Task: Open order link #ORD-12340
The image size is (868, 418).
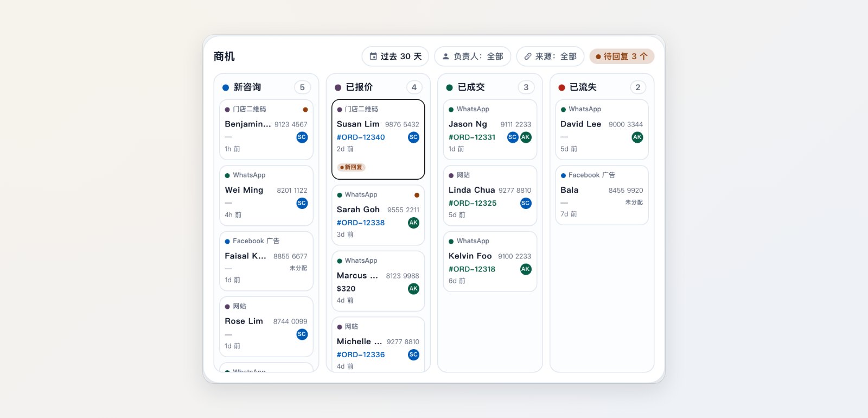Action: 361,137
